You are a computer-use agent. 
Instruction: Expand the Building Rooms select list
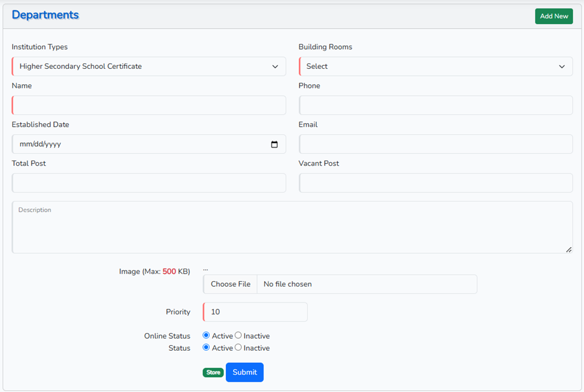[x=435, y=66]
